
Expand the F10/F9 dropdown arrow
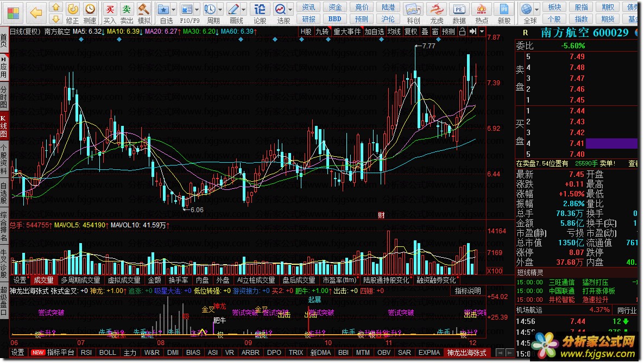197,9
